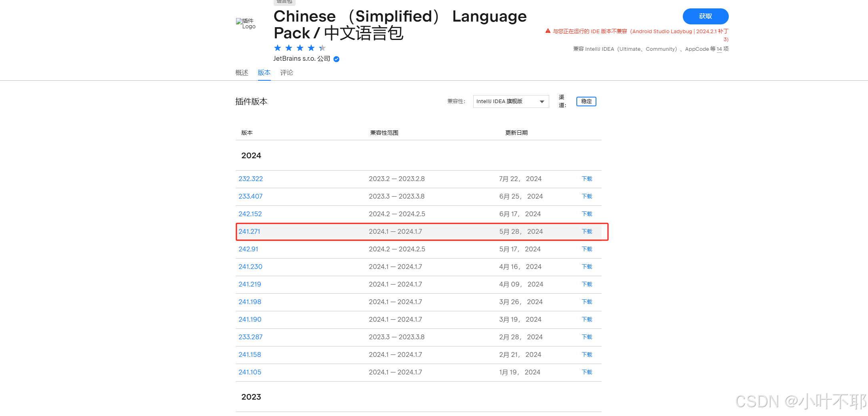Open version 241.230 link
This screenshot has height=416, width=868.
pyautogui.click(x=250, y=267)
